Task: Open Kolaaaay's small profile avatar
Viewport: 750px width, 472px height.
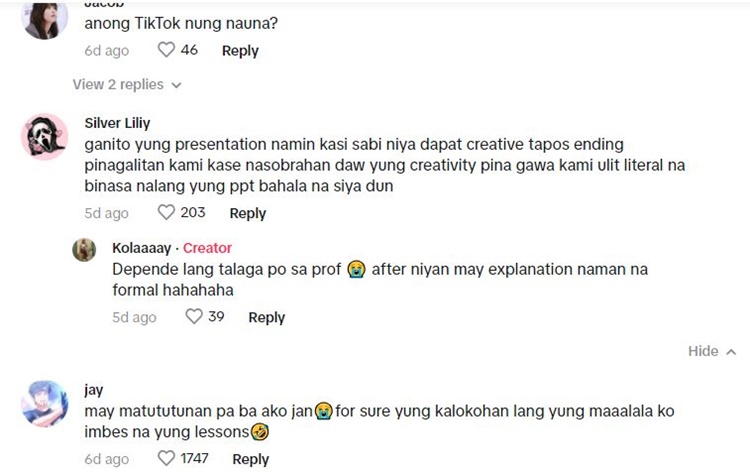Action: (x=84, y=249)
